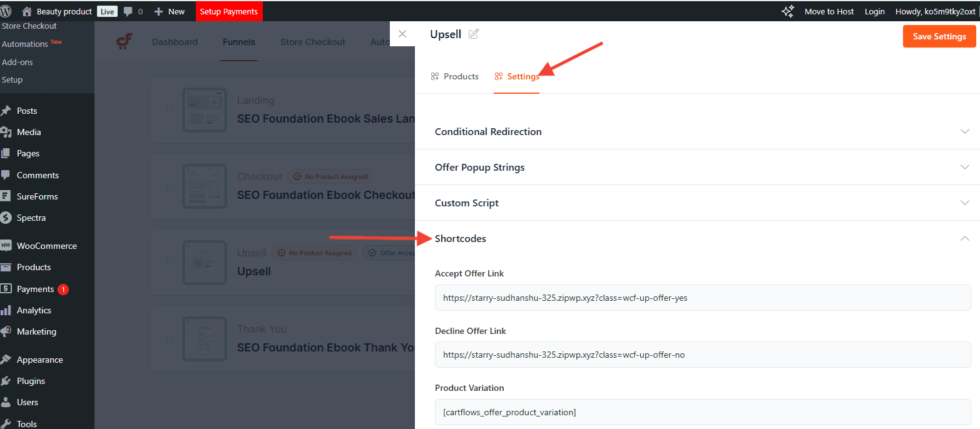This screenshot has height=429, width=980.
Task: Click the Setup Payments button
Action: (x=228, y=11)
